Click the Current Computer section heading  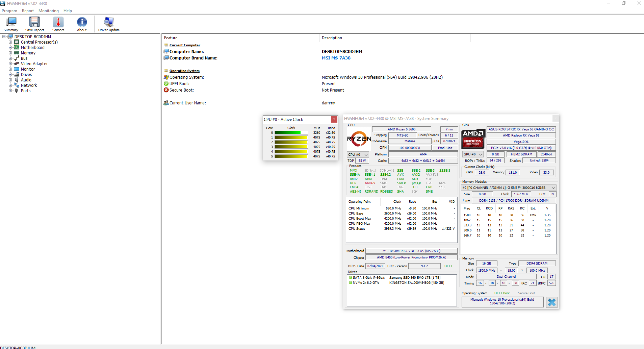[x=185, y=45]
